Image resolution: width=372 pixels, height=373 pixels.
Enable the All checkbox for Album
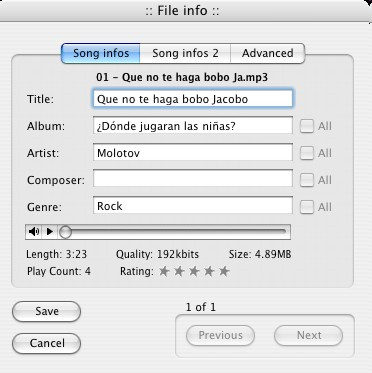tap(307, 126)
